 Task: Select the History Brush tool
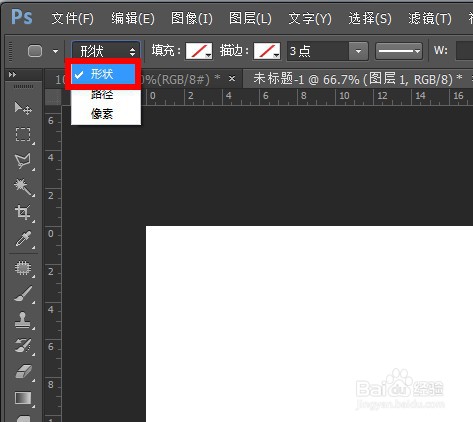(x=23, y=346)
